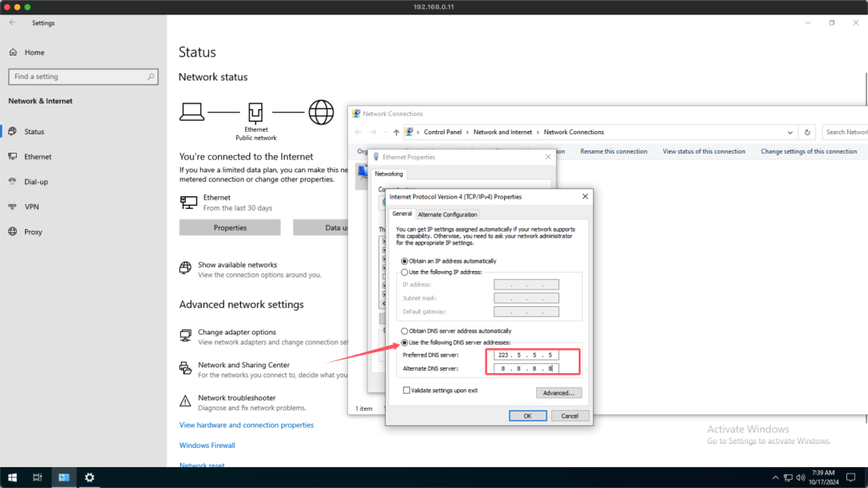The width and height of the screenshot is (868, 488).
Task: Refresh the Network Connections window
Action: click(x=807, y=133)
